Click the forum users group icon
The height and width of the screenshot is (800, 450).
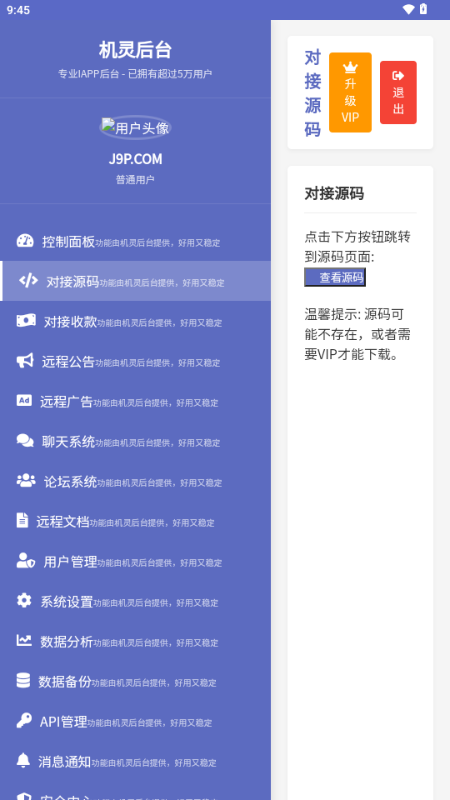coord(26,480)
